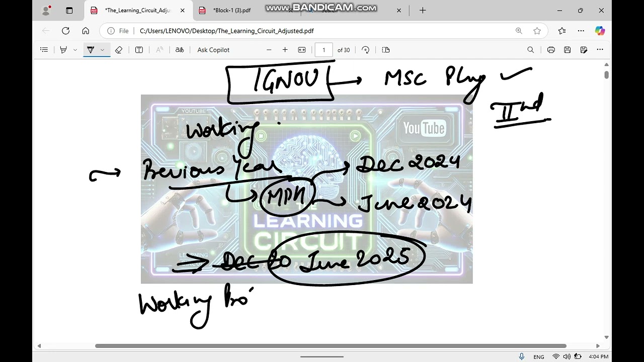Open Highlight color options dropdown
Viewport: 644px width, 362px height.
pyautogui.click(x=75, y=50)
